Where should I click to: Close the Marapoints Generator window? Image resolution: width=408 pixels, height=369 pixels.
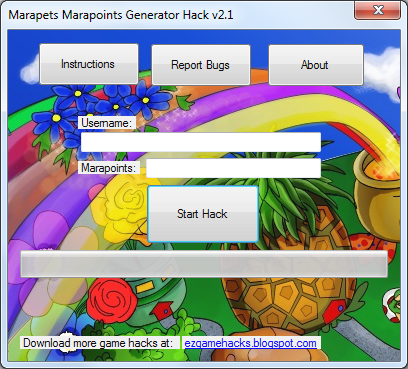point(377,10)
